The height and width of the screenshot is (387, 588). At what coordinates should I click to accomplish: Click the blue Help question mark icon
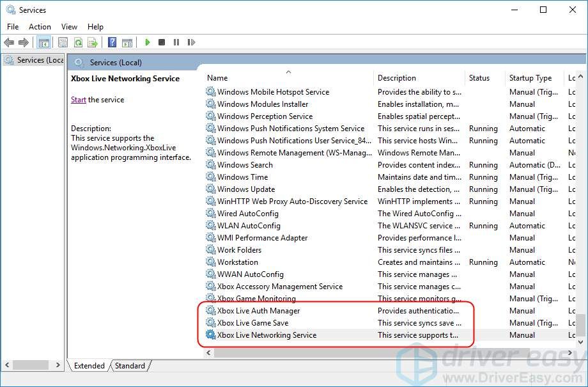point(112,42)
